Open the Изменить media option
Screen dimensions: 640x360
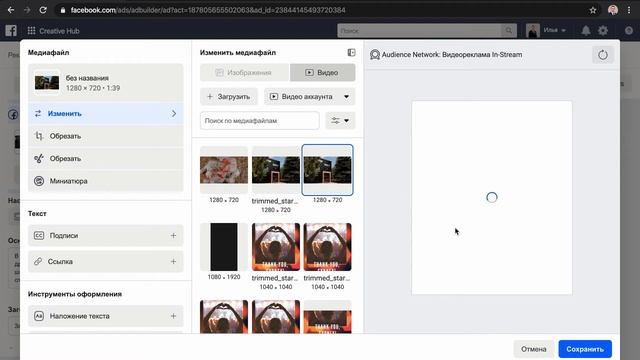click(106, 113)
